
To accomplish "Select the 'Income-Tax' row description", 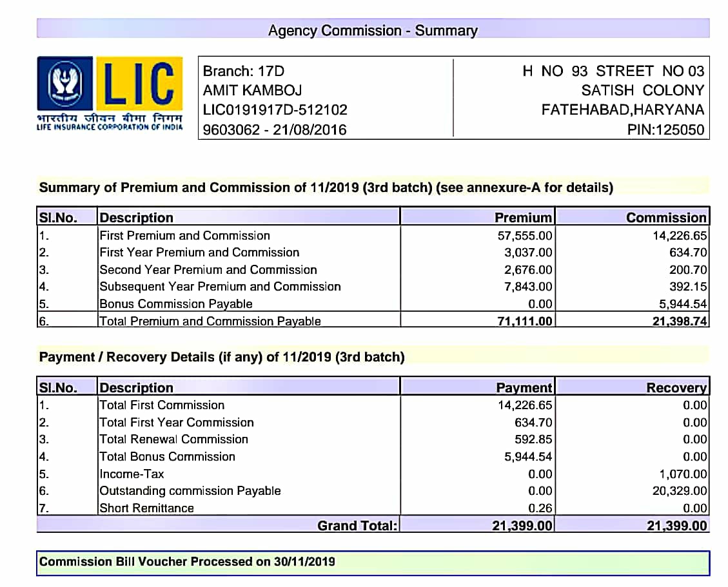I will click(132, 474).
